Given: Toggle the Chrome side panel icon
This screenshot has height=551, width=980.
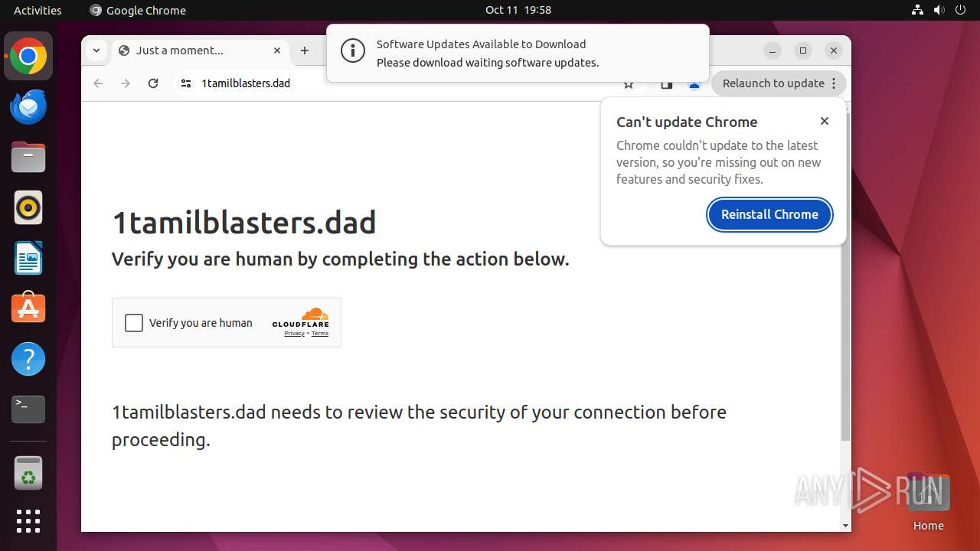Looking at the screenshot, I should pos(667,84).
